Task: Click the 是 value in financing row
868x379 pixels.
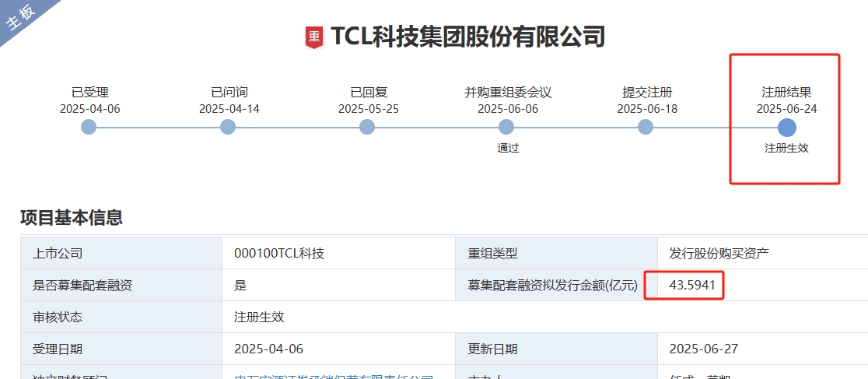Action: pyautogui.click(x=240, y=286)
